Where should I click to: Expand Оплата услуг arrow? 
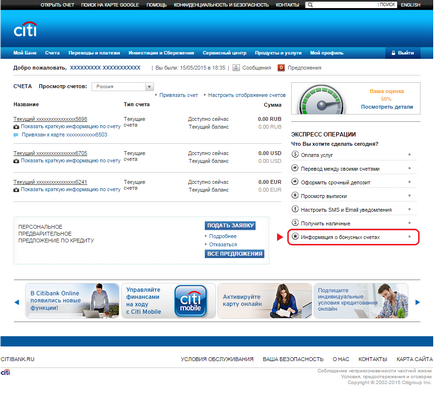[410, 155]
